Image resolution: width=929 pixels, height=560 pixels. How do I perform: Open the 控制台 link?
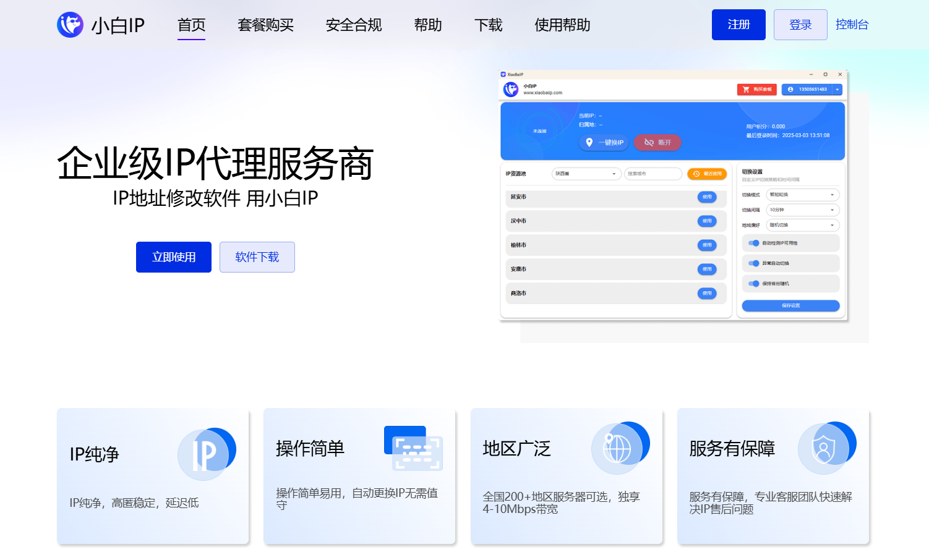pos(852,25)
